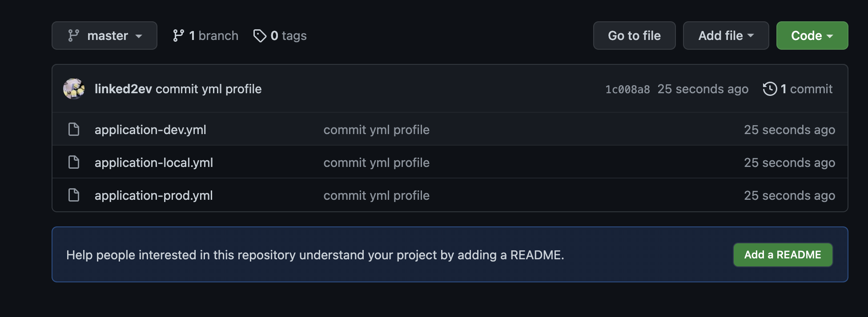This screenshot has height=317, width=868.
Task: Click the history clock icon by commits
Action: 770,89
